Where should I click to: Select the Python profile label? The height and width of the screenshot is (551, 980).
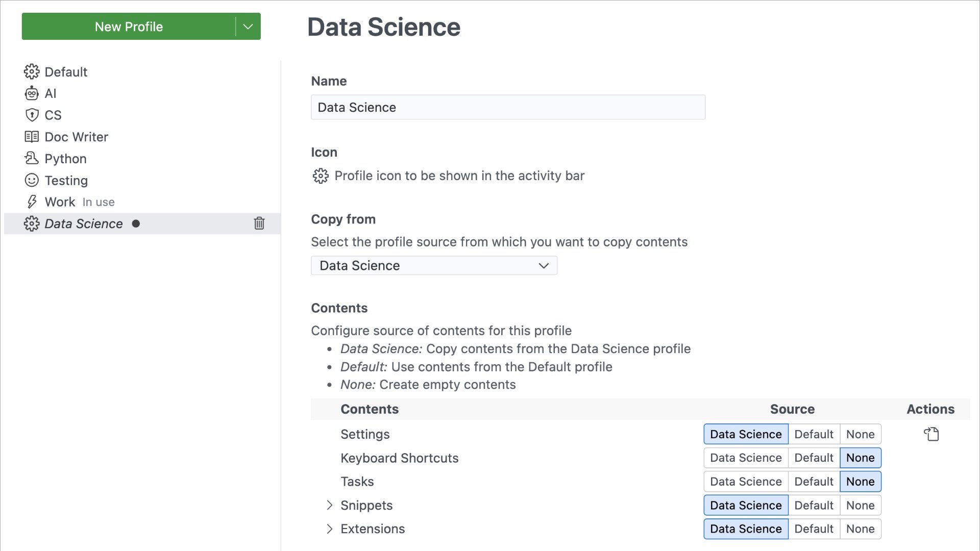click(x=65, y=159)
